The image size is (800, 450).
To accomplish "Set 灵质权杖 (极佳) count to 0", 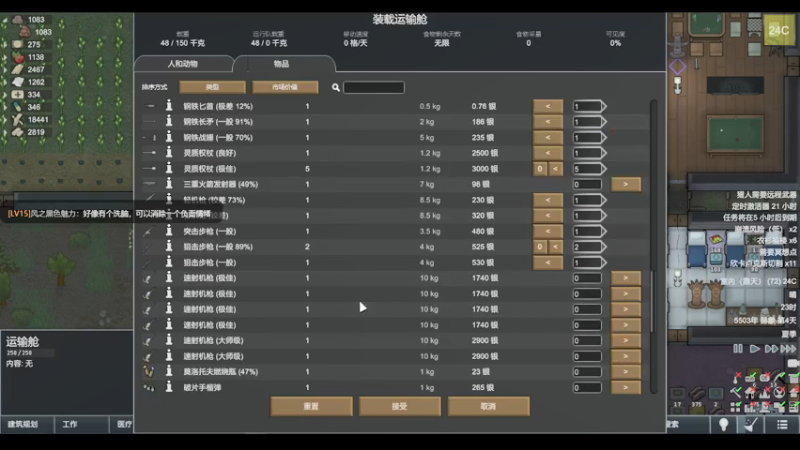I will pyautogui.click(x=540, y=168).
